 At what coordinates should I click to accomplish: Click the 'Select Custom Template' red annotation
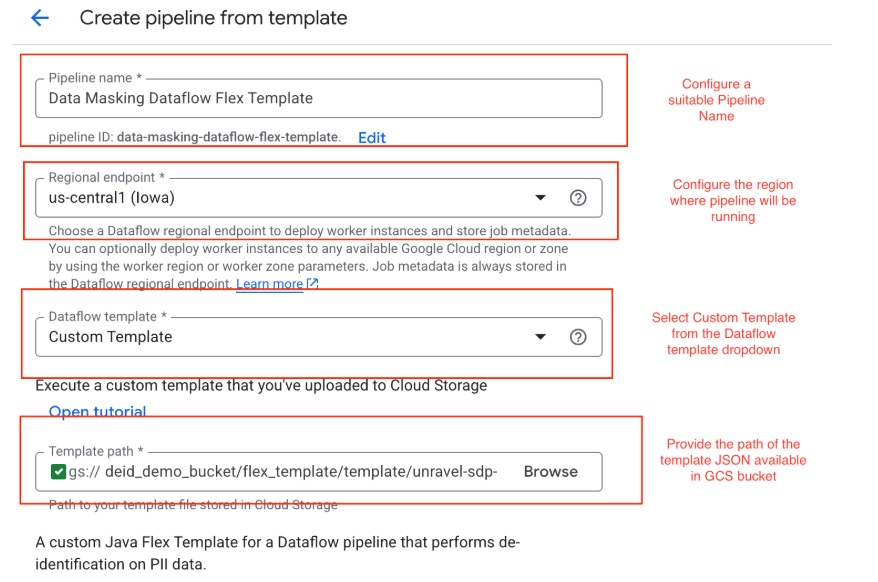[x=724, y=334]
